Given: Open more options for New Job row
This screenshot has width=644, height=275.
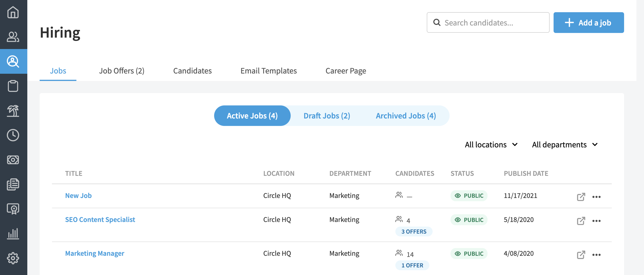Looking at the screenshot, I should (596, 197).
